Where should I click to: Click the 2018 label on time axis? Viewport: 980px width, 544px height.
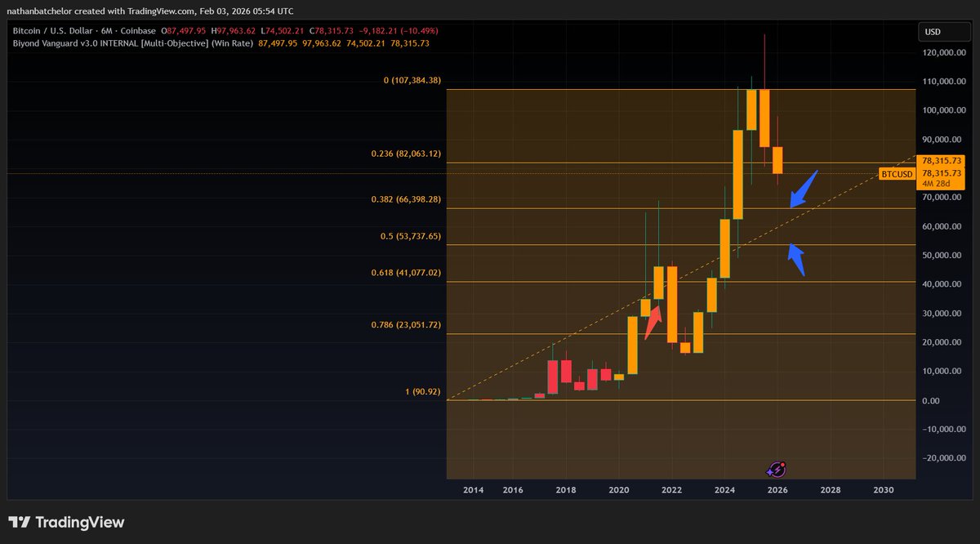[x=566, y=490]
